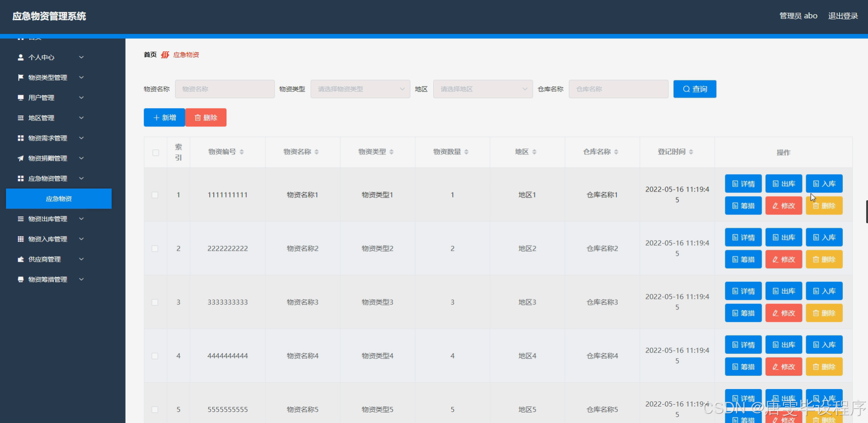The image size is (868, 423).
Task: Check the row 2 checkbox for 物资名称2
Action: coord(155,248)
